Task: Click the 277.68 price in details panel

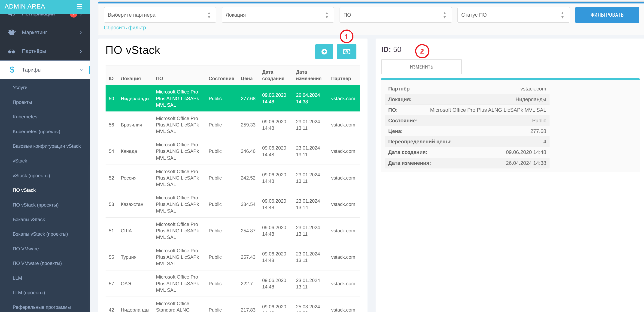Action: tap(538, 131)
